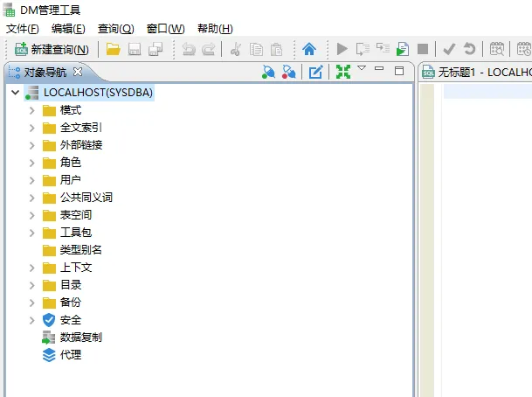Expand the 模式 folder

[x=32, y=110]
